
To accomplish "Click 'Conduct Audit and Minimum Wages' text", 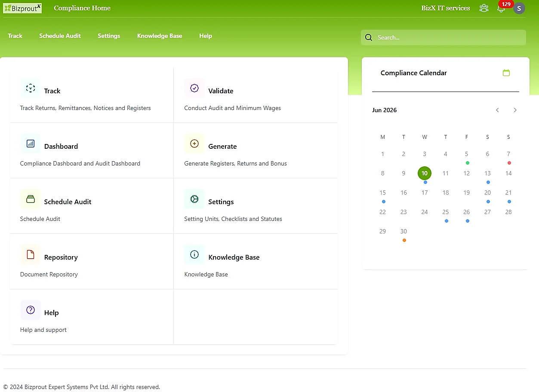I will (232, 108).
